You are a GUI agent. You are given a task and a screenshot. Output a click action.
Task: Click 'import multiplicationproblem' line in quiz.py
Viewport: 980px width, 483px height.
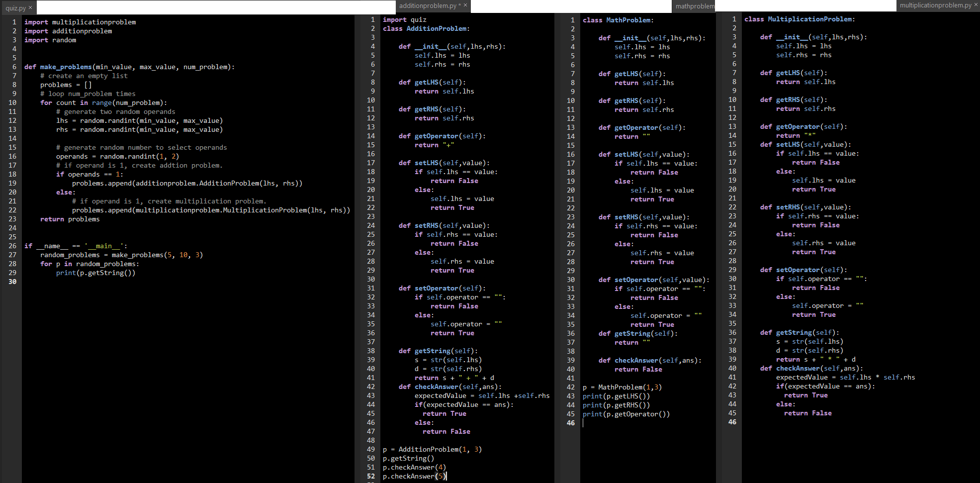tap(80, 22)
